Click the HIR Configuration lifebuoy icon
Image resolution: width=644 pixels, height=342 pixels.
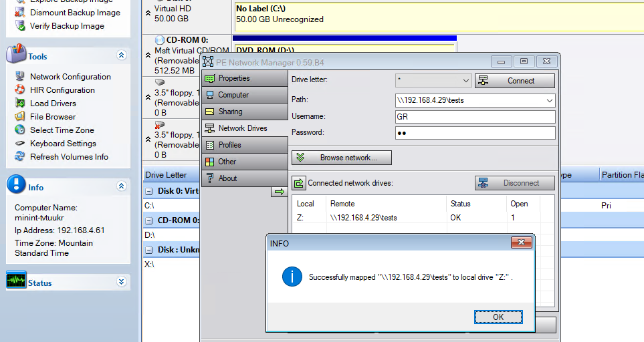[19, 89]
